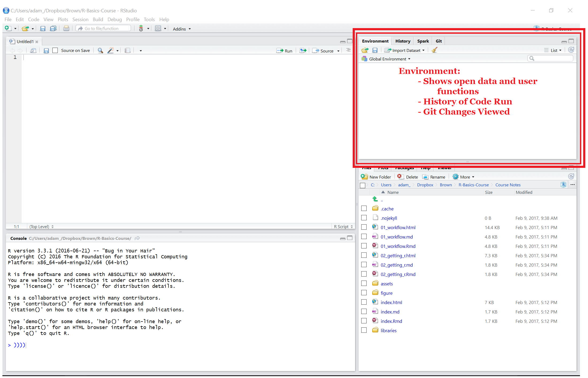Click the print icon in main toolbar
This screenshot has height=378, width=588.
(66, 28)
